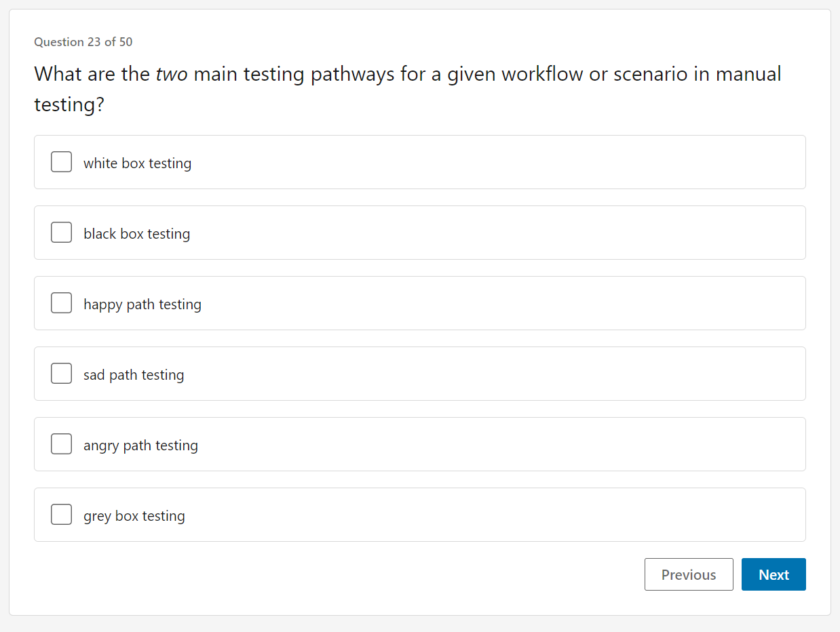Click the question text heading
The height and width of the screenshot is (632, 840).
click(x=407, y=88)
